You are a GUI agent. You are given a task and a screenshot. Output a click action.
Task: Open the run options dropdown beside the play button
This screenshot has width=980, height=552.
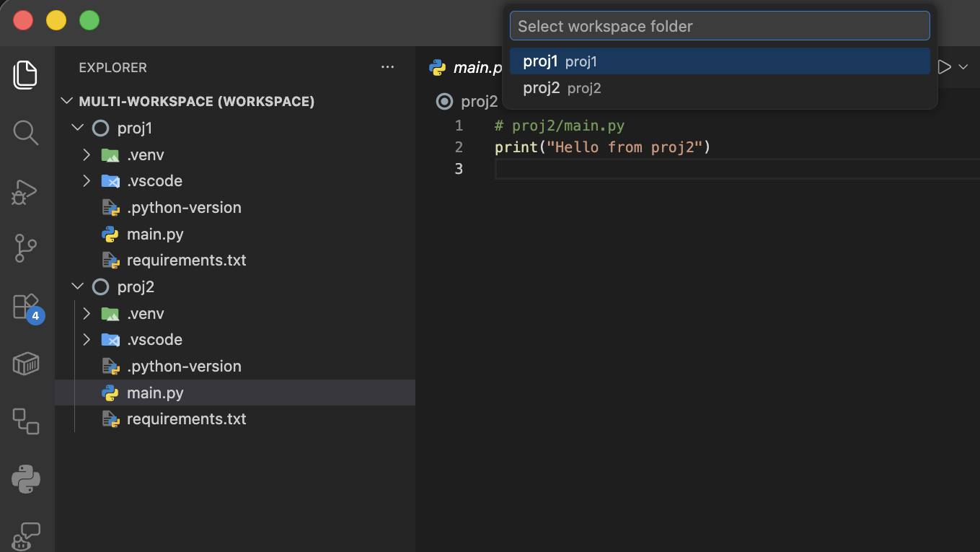963,67
